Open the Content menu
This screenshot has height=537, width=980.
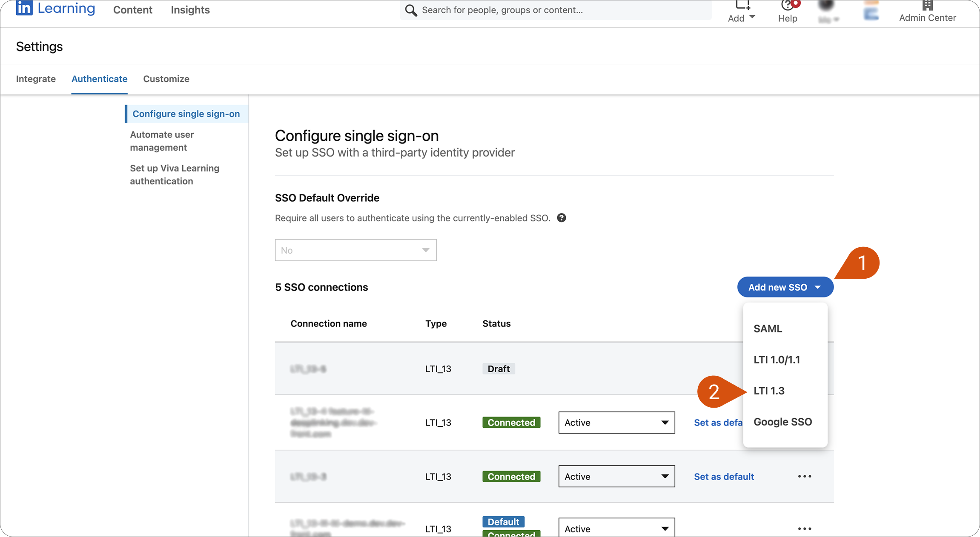[x=133, y=10]
